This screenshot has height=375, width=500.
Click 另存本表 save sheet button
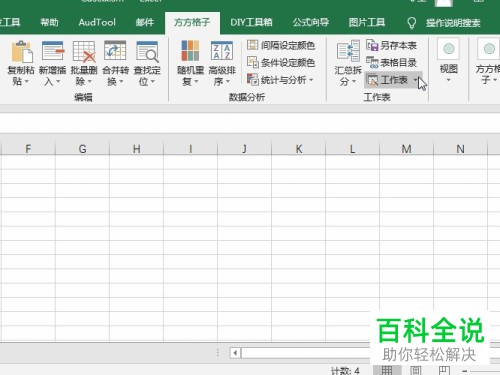point(391,45)
